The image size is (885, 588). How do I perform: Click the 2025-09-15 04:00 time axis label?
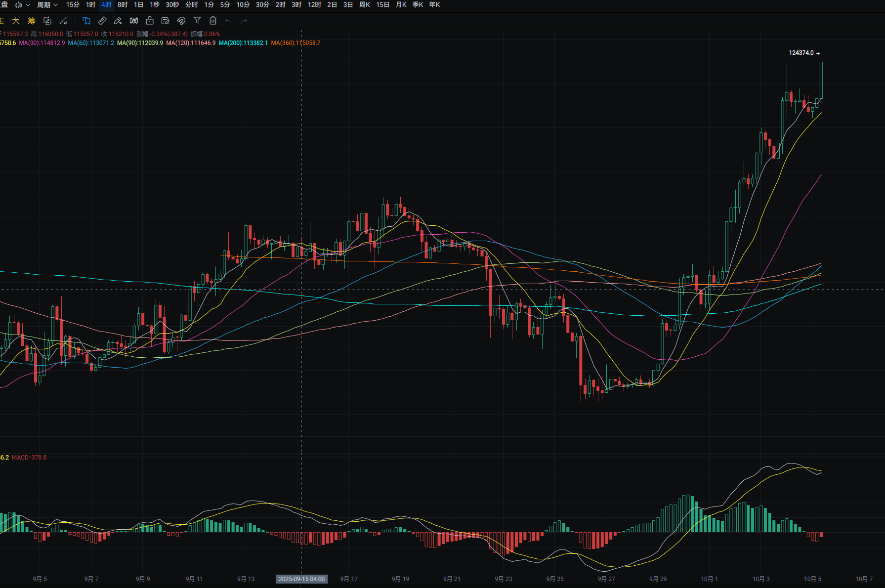pyautogui.click(x=301, y=579)
